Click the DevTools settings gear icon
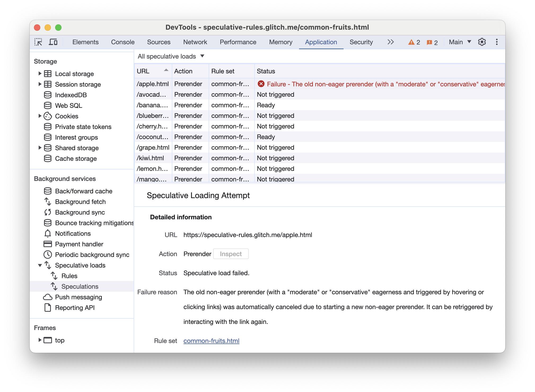Screen dimensions: 535x392 pos(482,42)
